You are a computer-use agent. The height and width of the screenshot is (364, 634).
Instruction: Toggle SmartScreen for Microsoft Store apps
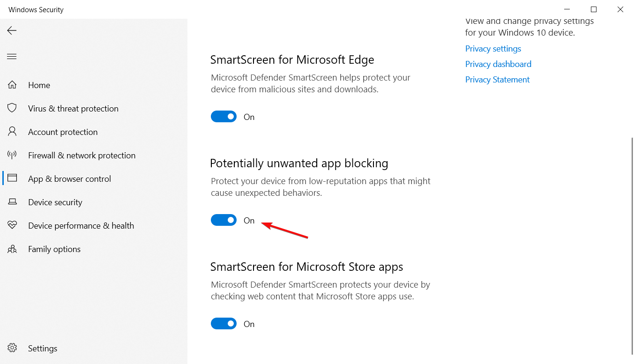coord(224,324)
